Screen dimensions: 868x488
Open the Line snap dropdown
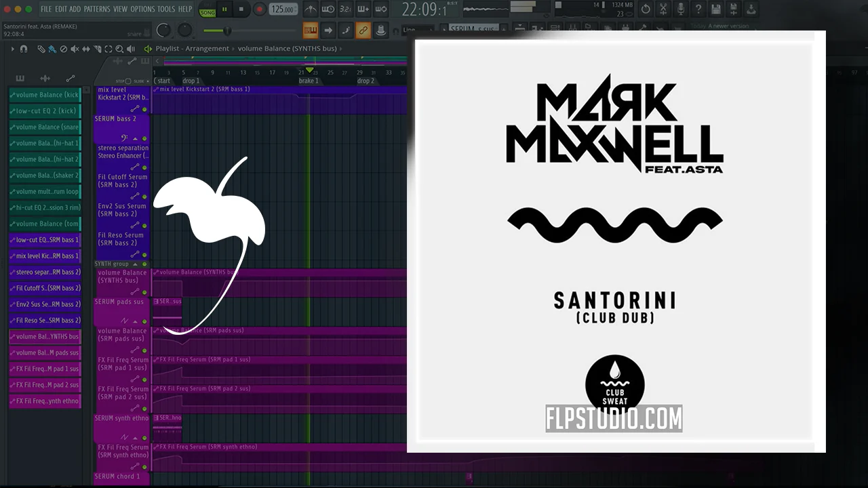(x=418, y=30)
